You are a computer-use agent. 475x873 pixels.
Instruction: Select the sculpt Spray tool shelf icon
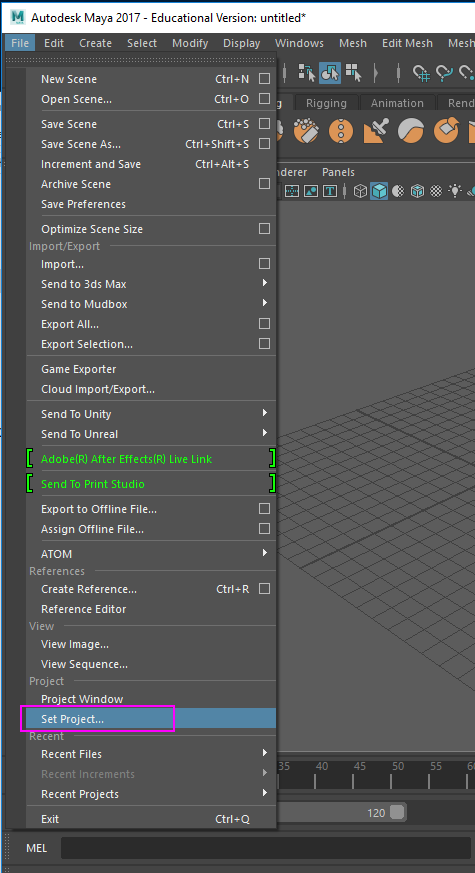tap(305, 131)
